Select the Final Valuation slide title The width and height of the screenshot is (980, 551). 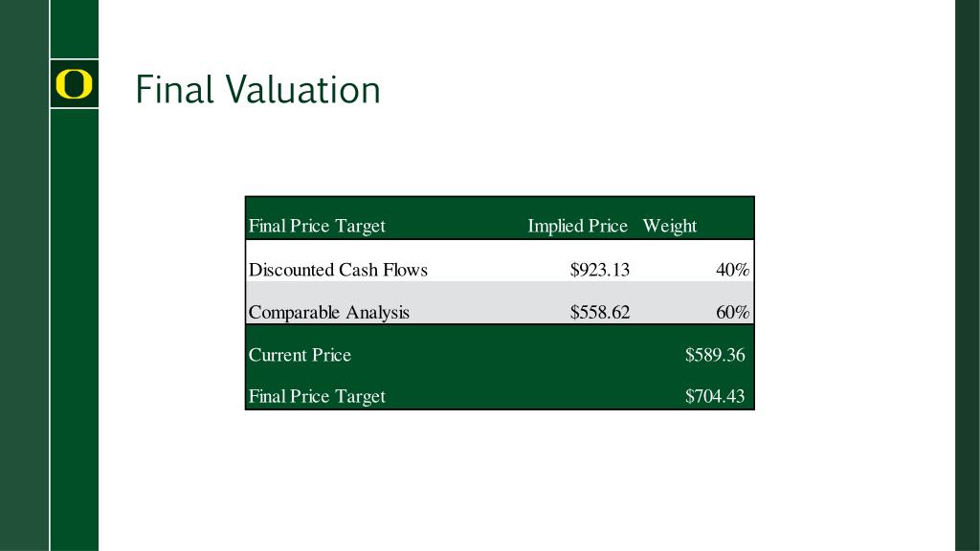pos(257,89)
